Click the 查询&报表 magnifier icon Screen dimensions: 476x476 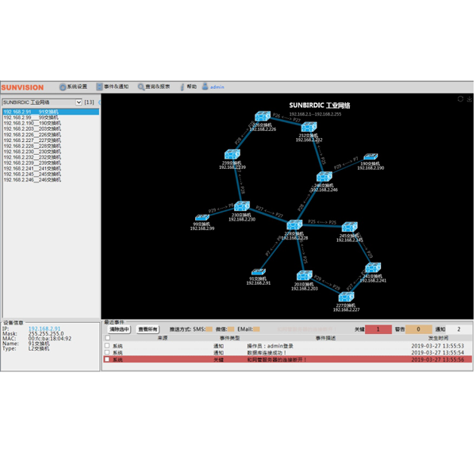tap(141, 87)
